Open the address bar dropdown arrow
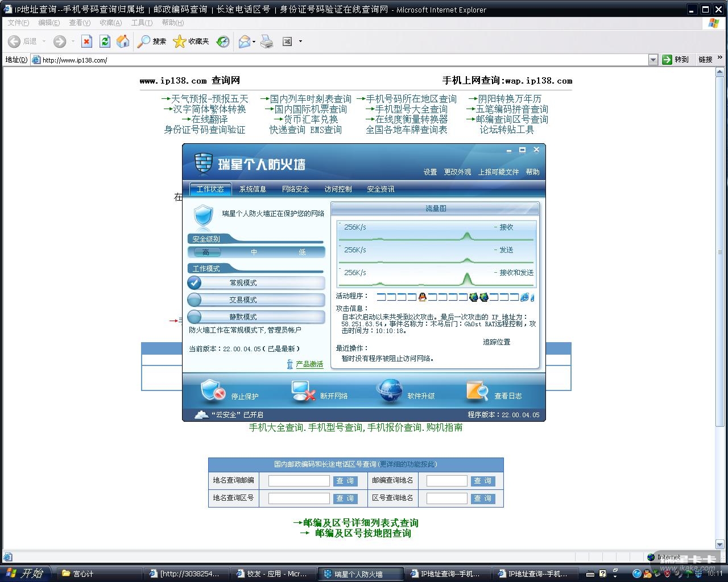 tap(653, 60)
